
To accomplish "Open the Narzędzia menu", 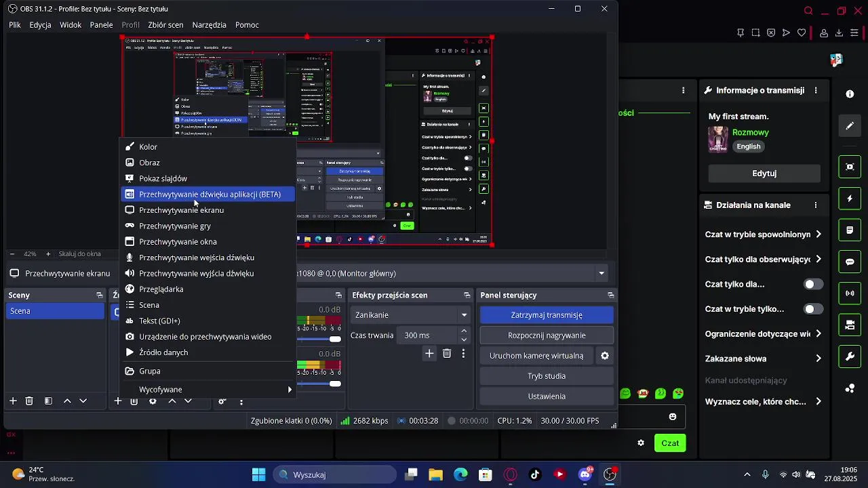I will [x=209, y=25].
